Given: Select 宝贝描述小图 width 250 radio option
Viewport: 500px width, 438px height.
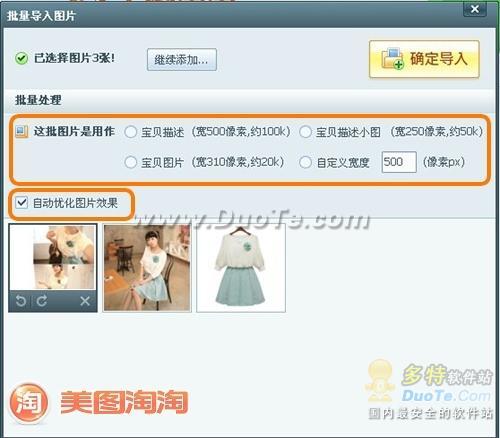Looking at the screenshot, I should pos(305,132).
